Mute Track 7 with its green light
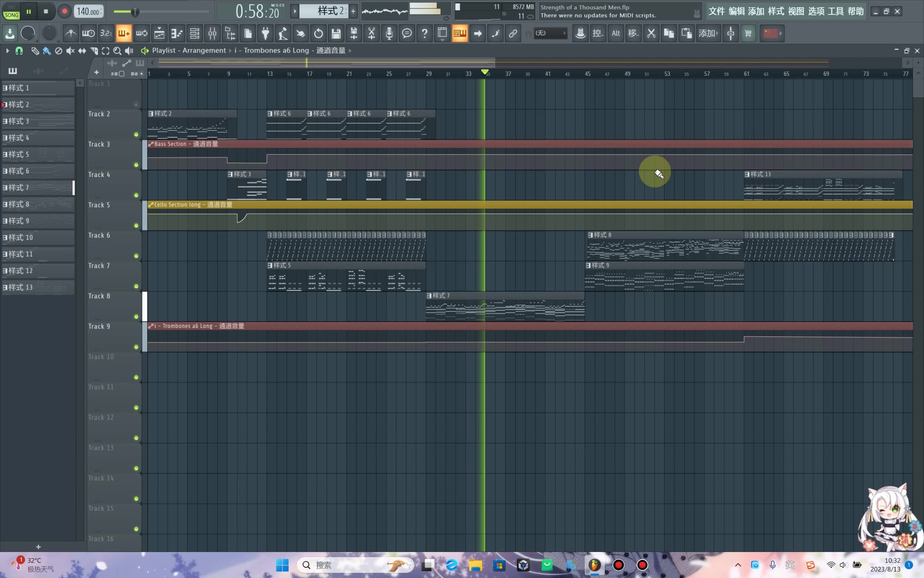The width and height of the screenshot is (924, 578). click(136, 286)
